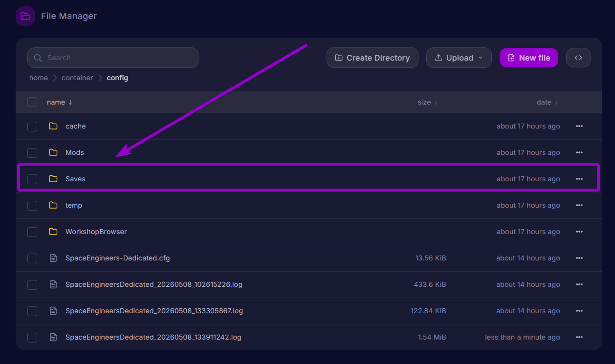This screenshot has width=615, height=364.
Task: Open SpaceEngineersDedicated_20260508_102615226.log
Action: pos(154,284)
